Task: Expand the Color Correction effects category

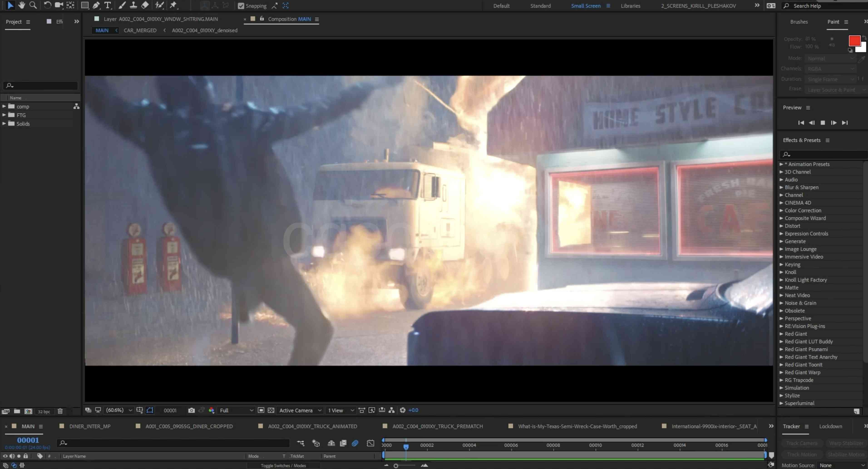Action: click(781, 210)
